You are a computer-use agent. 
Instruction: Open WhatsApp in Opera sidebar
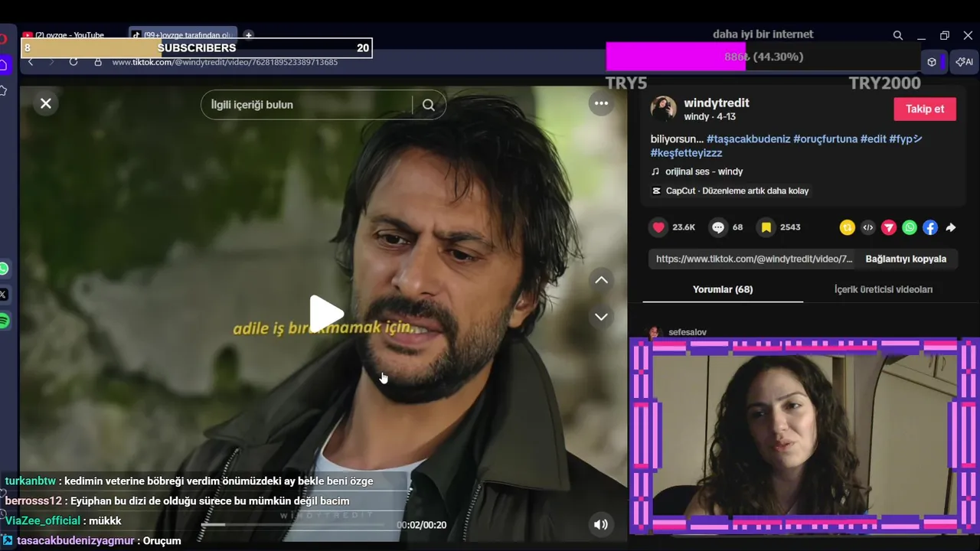[4, 269]
